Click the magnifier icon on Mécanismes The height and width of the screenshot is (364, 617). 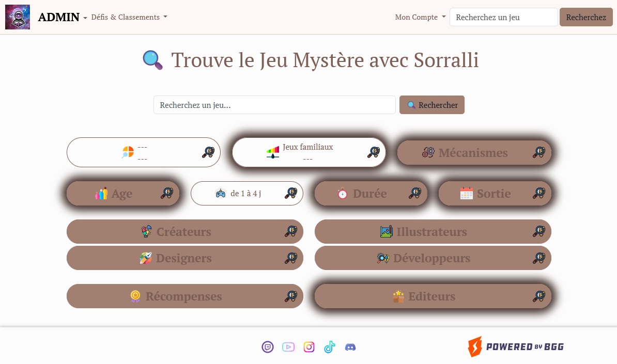(539, 152)
